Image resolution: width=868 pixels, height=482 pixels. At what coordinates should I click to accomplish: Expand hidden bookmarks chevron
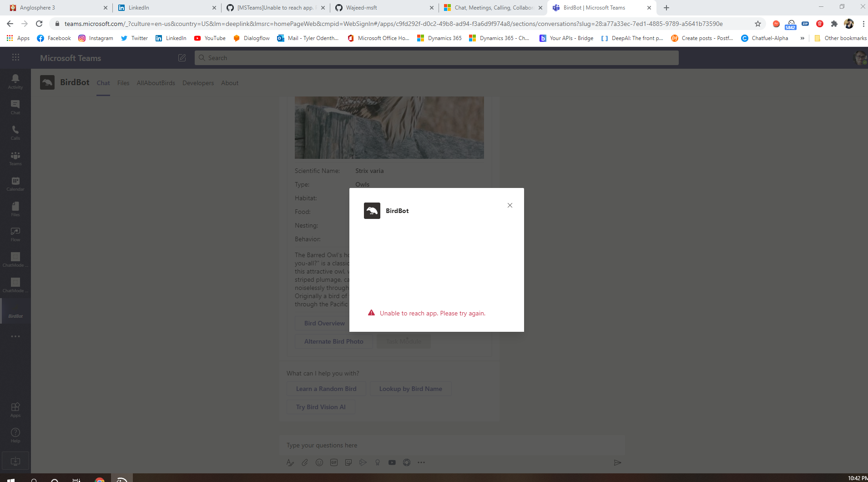click(802, 38)
